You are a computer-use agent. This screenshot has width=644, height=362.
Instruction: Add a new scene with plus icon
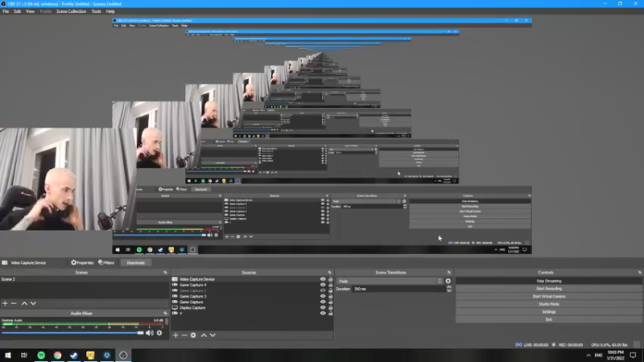pyautogui.click(x=5, y=303)
